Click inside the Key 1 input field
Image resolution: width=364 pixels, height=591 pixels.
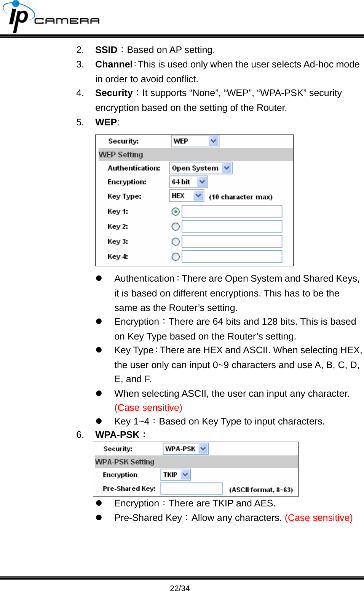click(x=231, y=211)
